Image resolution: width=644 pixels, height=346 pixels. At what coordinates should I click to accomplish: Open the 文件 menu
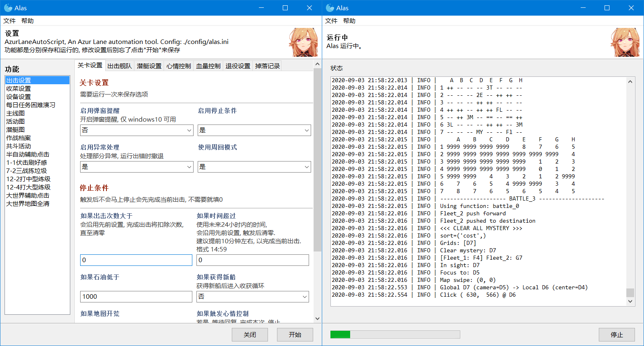coord(9,21)
